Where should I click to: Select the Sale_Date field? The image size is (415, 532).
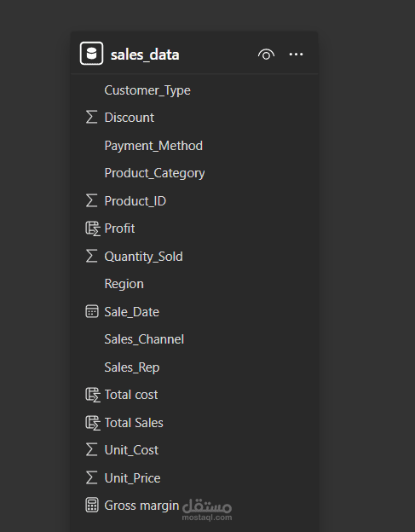131,312
